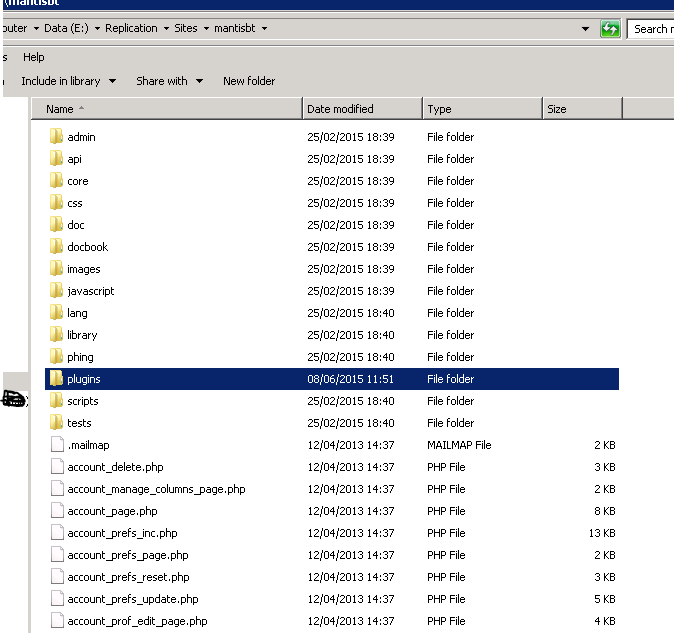Expand the dropdown arrow after Sites
Viewport: 674px width, 633px height.
(x=206, y=29)
